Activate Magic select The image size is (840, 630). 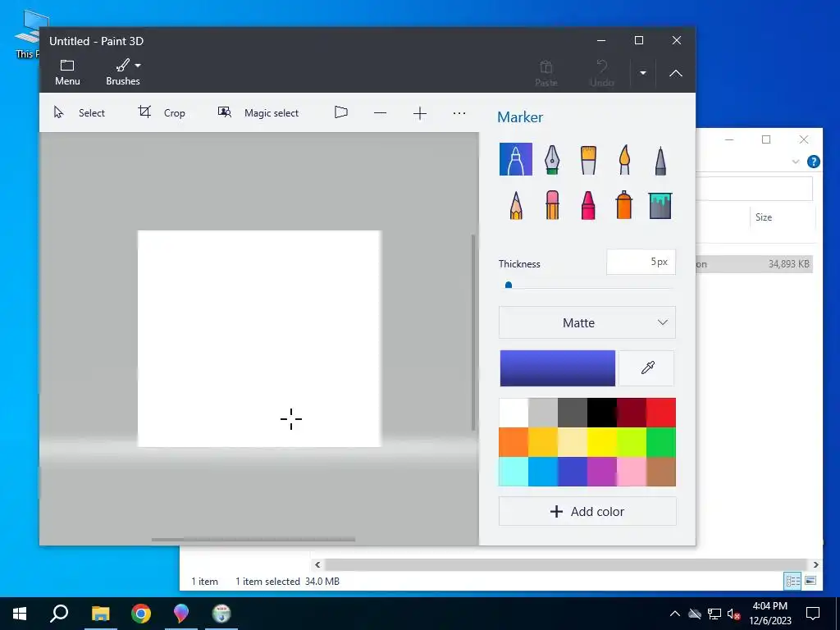pos(258,112)
